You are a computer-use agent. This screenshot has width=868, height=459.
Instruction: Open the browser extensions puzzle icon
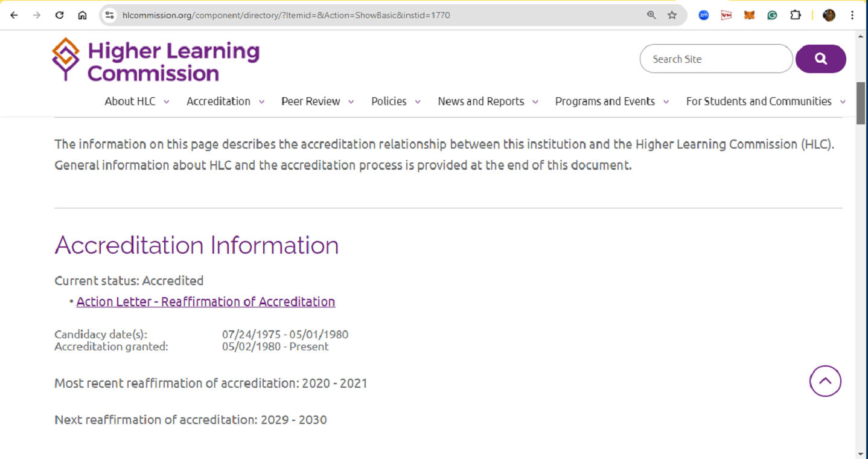point(795,15)
